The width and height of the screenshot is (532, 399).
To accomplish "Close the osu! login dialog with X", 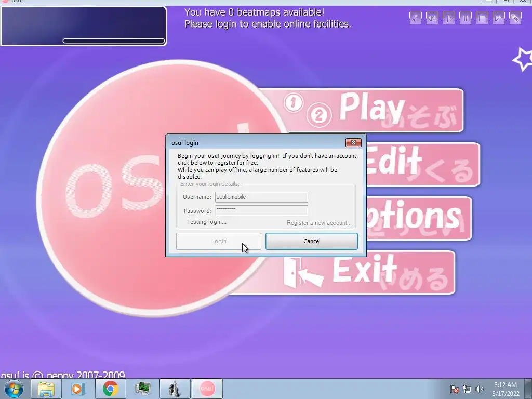I will click(353, 142).
